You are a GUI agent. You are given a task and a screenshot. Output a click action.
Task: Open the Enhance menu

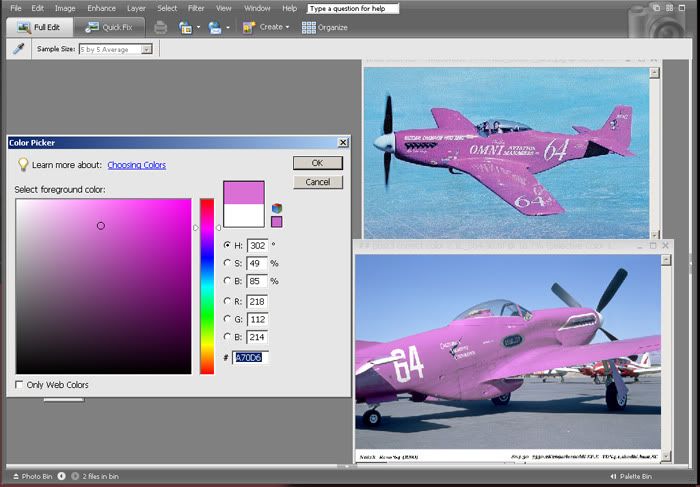click(101, 8)
